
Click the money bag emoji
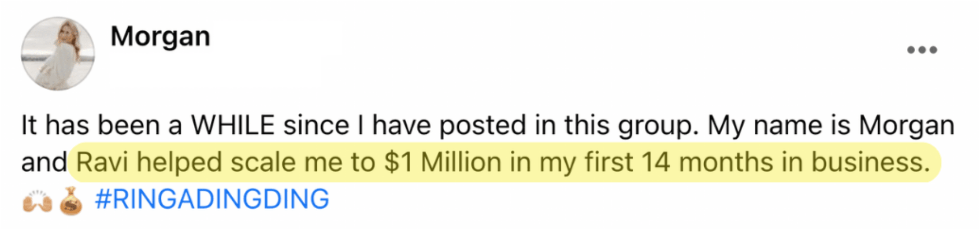(x=71, y=201)
